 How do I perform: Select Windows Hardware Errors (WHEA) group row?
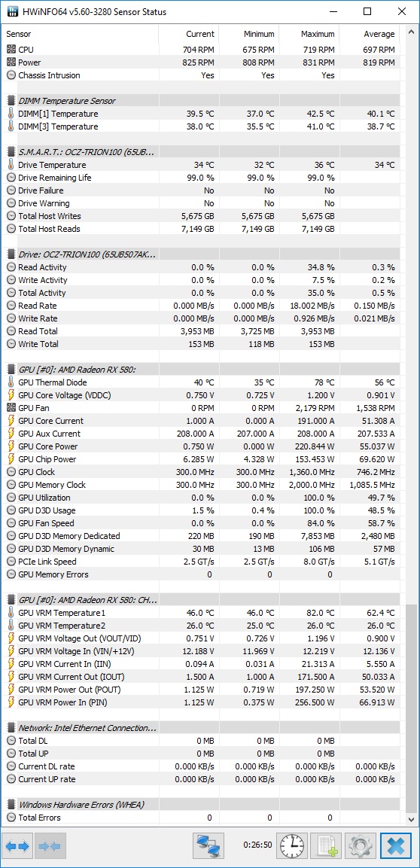click(x=202, y=805)
